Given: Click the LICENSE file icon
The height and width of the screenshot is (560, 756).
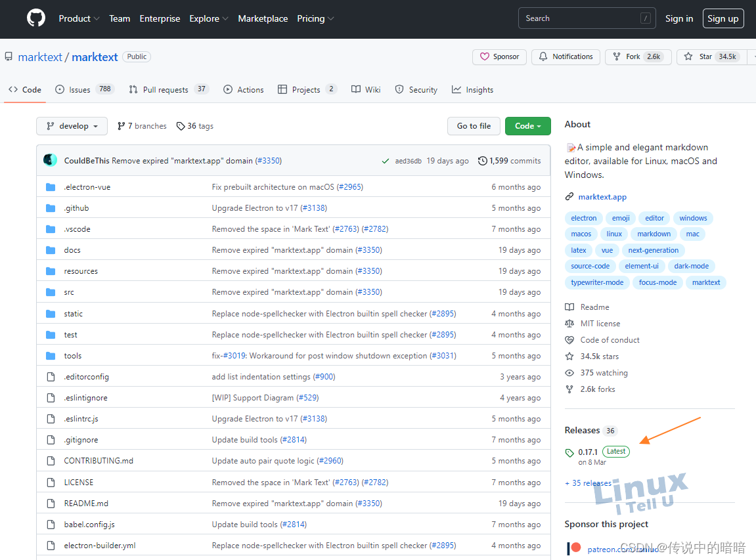Looking at the screenshot, I should pos(51,483).
